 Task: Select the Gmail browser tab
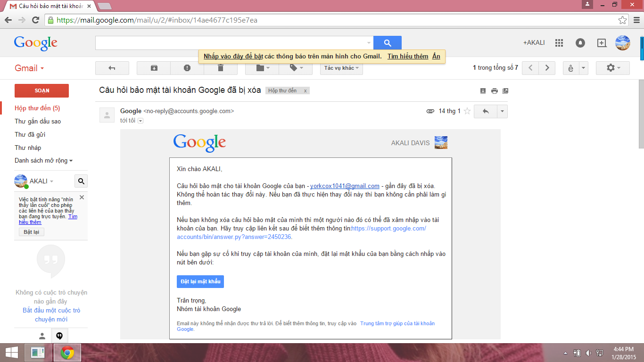pyautogui.click(x=51, y=6)
